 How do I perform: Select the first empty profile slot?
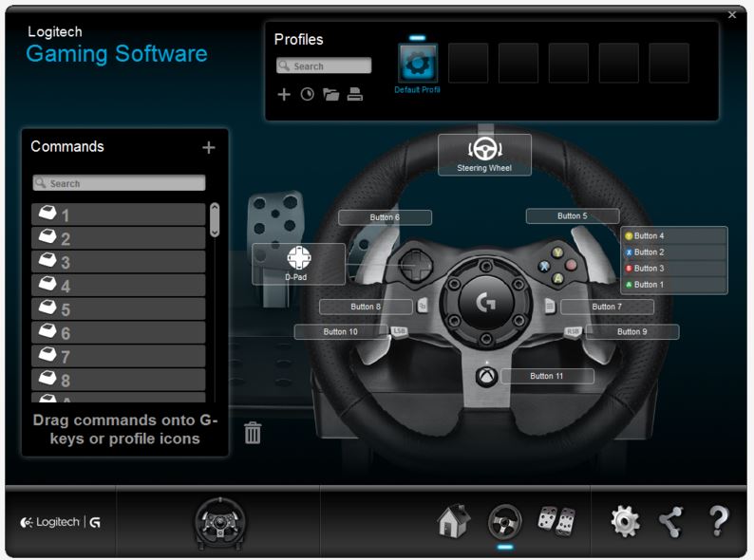[468, 63]
